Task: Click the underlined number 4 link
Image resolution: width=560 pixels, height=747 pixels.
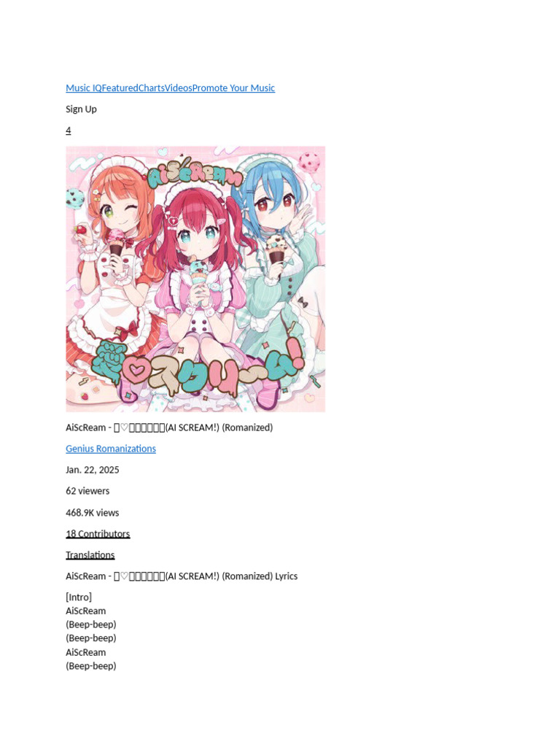Action: (x=69, y=131)
